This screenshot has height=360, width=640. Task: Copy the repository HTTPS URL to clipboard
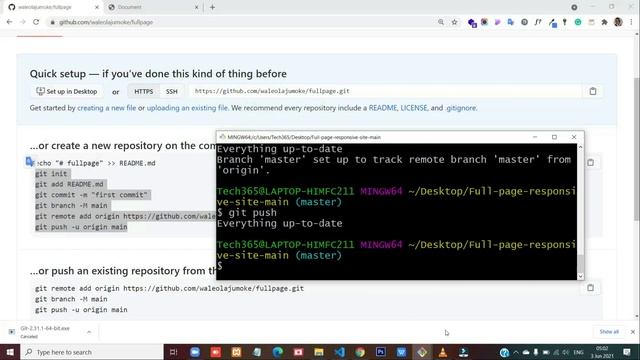tap(593, 91)
